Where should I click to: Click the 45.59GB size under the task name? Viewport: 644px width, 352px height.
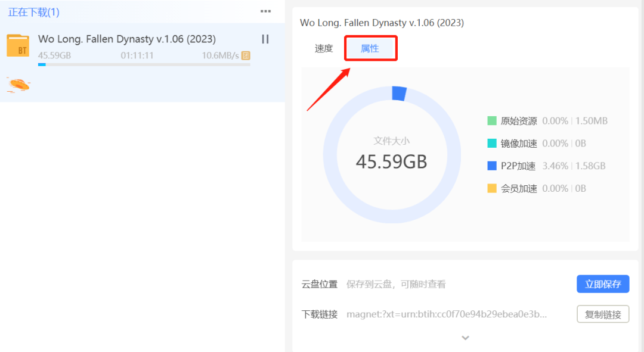pyautogui.click(x=54, y=55)
